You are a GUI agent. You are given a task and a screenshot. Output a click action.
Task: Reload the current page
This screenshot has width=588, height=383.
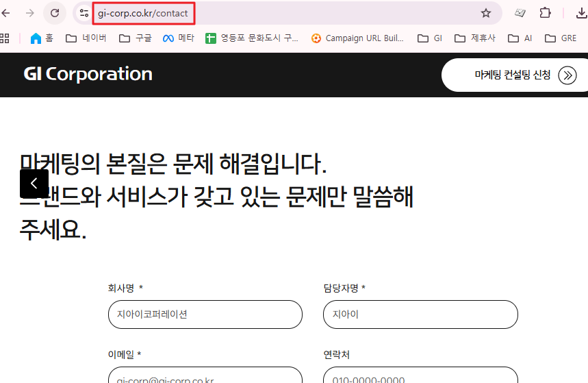tap(55, 13)
